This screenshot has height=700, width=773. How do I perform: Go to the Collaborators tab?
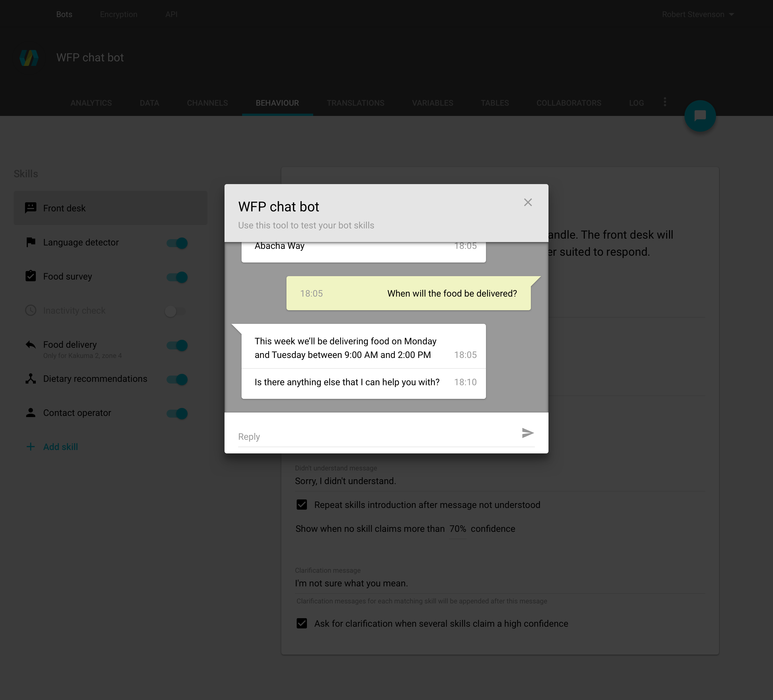point(569,103)
